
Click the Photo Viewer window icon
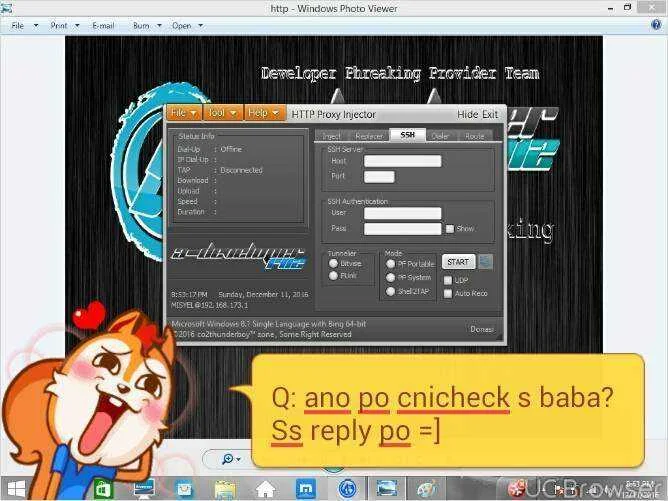(6, 7)
